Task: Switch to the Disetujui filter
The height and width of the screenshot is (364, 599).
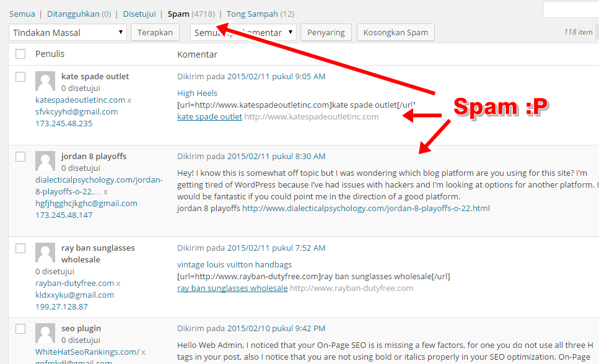Action: point(139,14)
